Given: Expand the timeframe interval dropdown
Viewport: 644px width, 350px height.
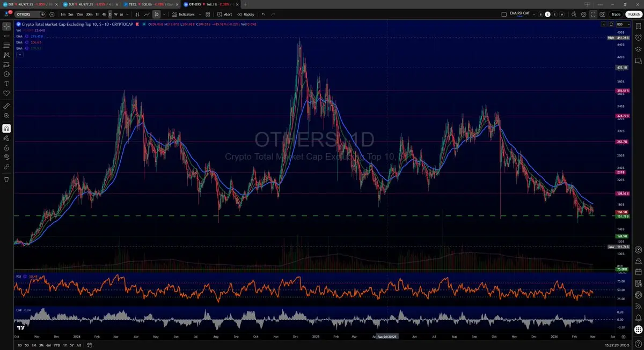Looking at the screenshot, I should [128, 14].
